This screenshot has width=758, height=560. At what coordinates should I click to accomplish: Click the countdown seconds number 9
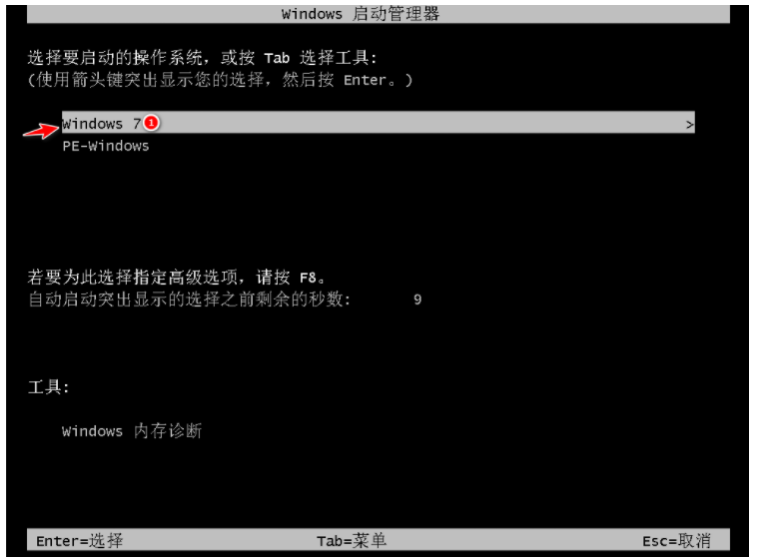tap(418, 299)
